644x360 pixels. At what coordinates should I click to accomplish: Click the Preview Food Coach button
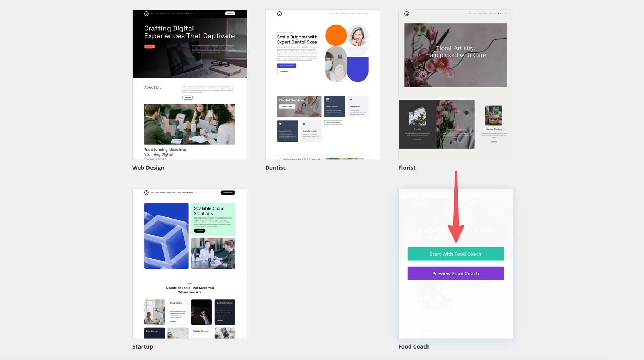[x=455, y=273]
